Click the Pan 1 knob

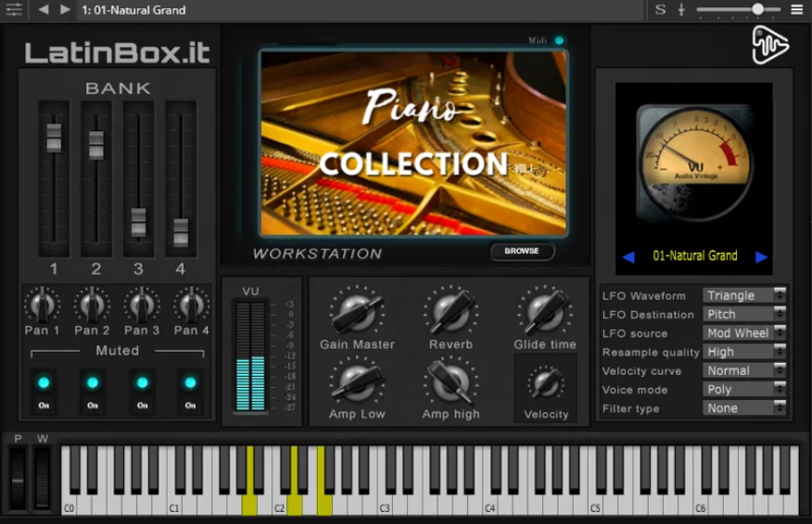point(42,305)
